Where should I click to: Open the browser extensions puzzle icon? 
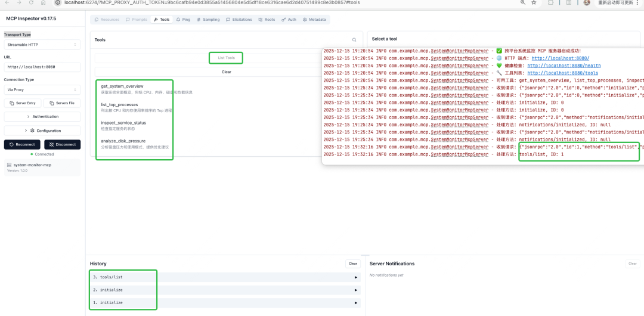coord(551,2)
